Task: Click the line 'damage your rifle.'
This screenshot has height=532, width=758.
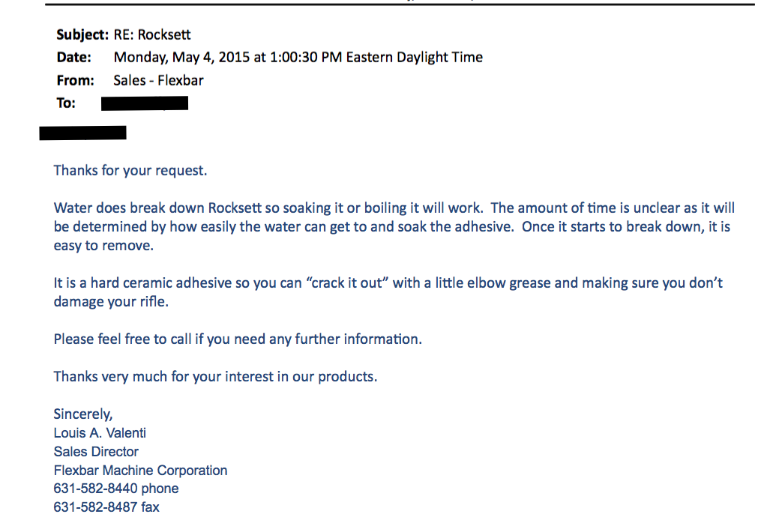Action: point(111,301)
